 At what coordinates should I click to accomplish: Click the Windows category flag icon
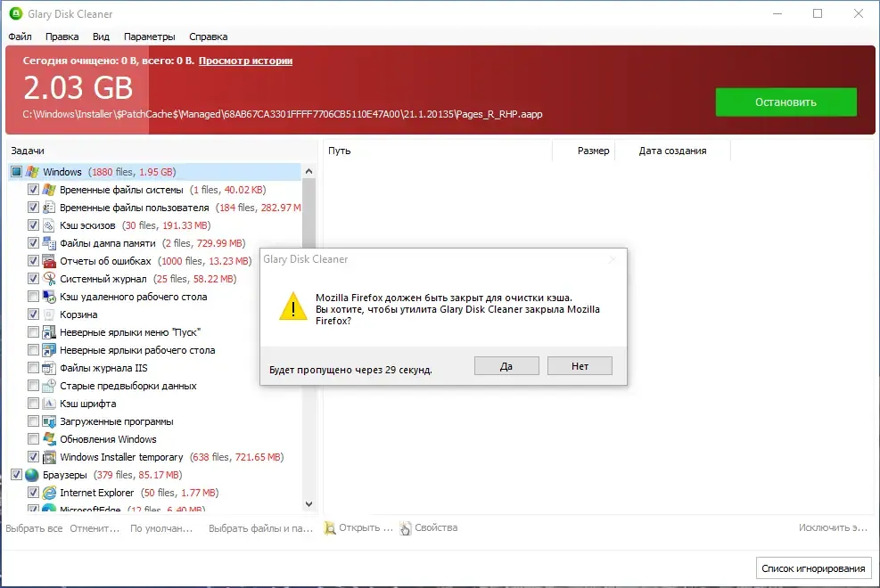33,172
